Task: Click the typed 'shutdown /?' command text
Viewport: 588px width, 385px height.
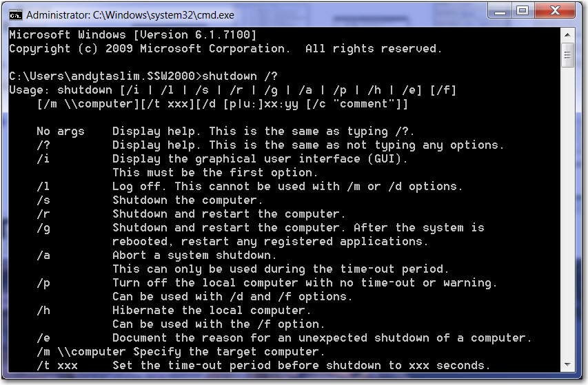Action: (239, 76)
